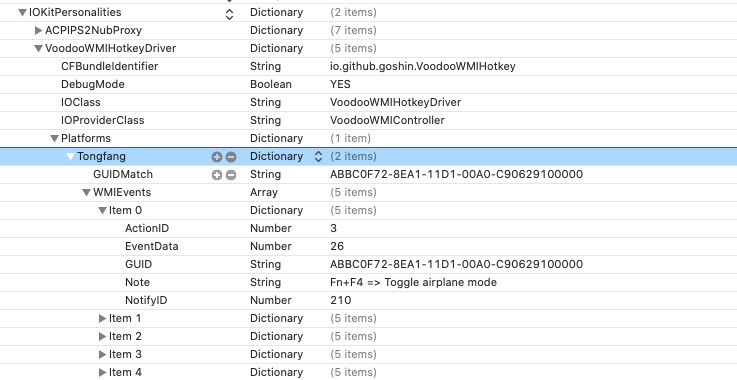Click the EventData value 26
Image resolution: width=737 pixels, height=380 pixels.
click(x=337, y=246)
